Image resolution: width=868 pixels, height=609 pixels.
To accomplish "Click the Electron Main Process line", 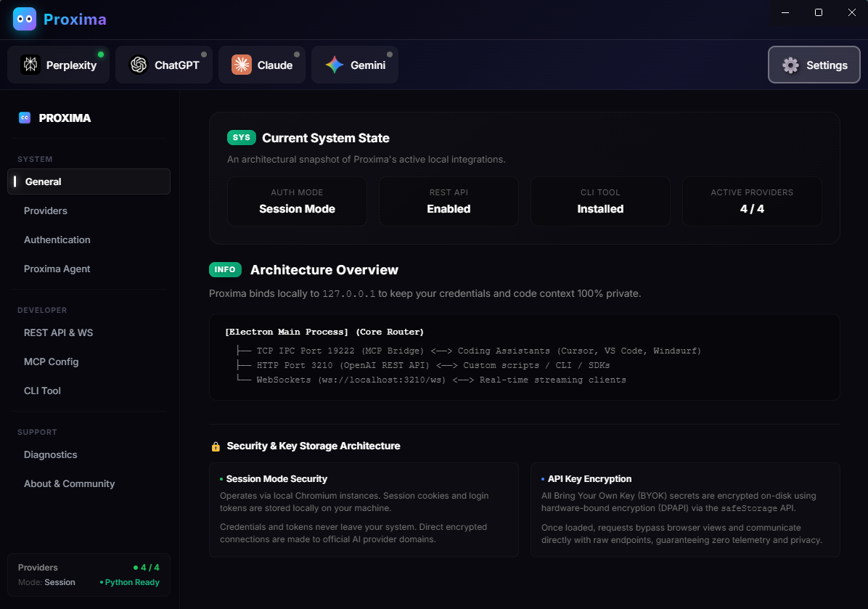I will coord(324,332).
